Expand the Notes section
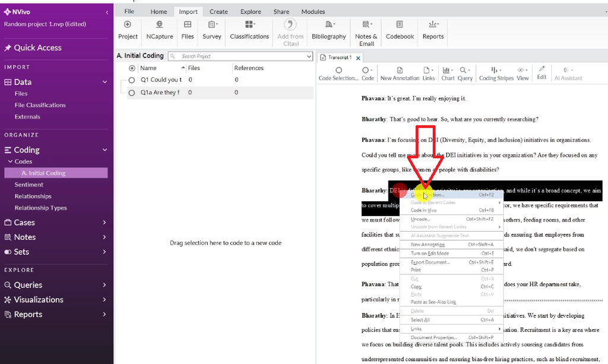Screen dimensions: 608x364 click(104, 237)
